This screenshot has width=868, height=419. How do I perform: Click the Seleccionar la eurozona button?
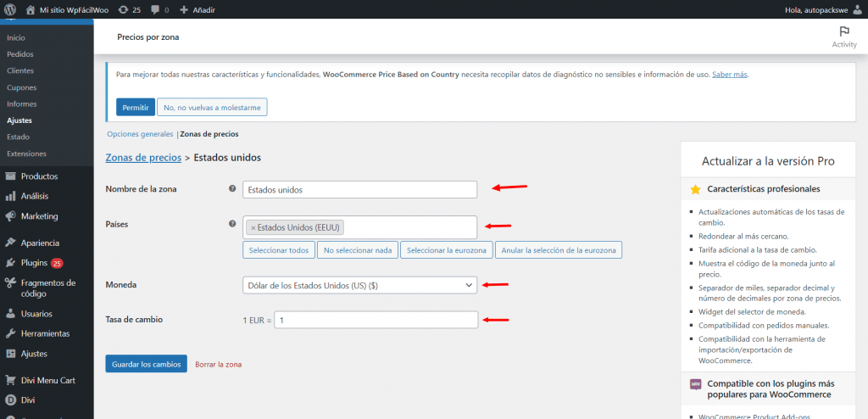click(x=447, y=250)
